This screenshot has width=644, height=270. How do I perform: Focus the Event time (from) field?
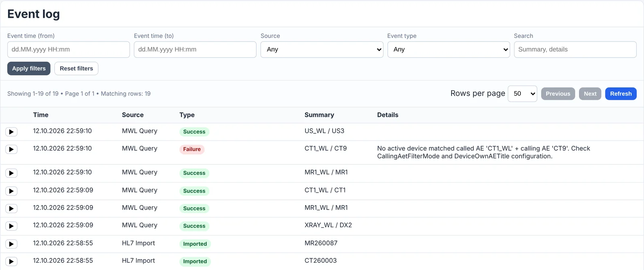point(68,50)
